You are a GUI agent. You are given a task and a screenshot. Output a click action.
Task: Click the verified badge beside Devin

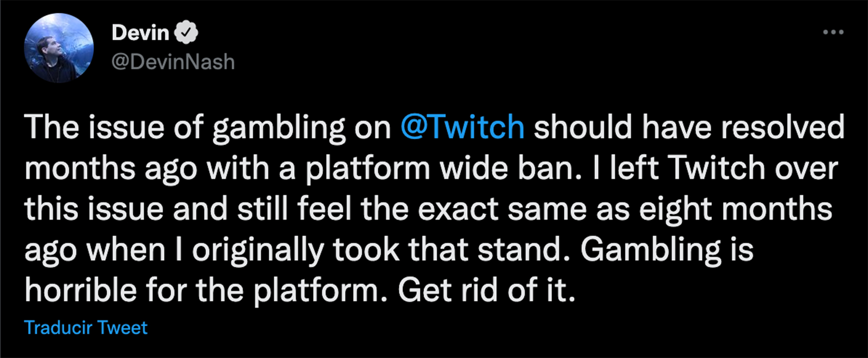186,33
